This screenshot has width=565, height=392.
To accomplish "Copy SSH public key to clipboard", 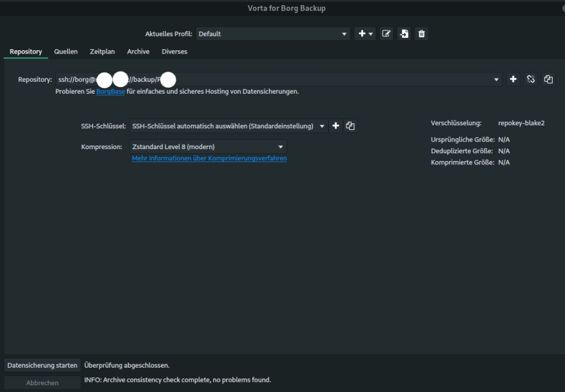I will point(350,126).
